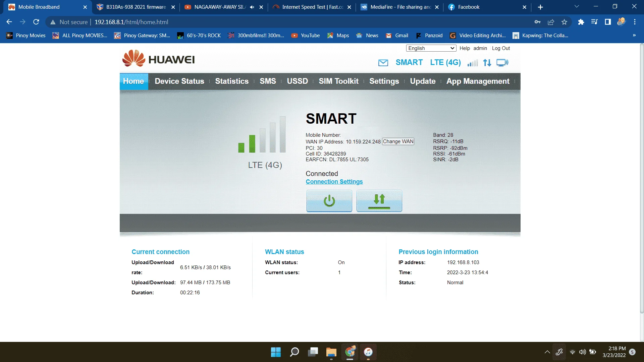Switch to the MediaFire browser tab
Screen dimensions: 644x362
pyautogui.click(x=400, y=7)
